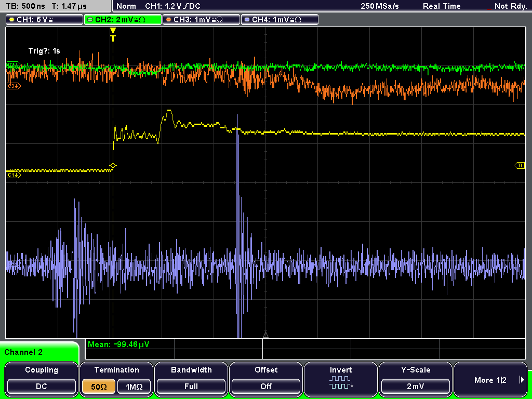Viewport: 532px width, 399px height.
Task: Click the 250 MSa/s sample rate readout
Action: [380, 6]
